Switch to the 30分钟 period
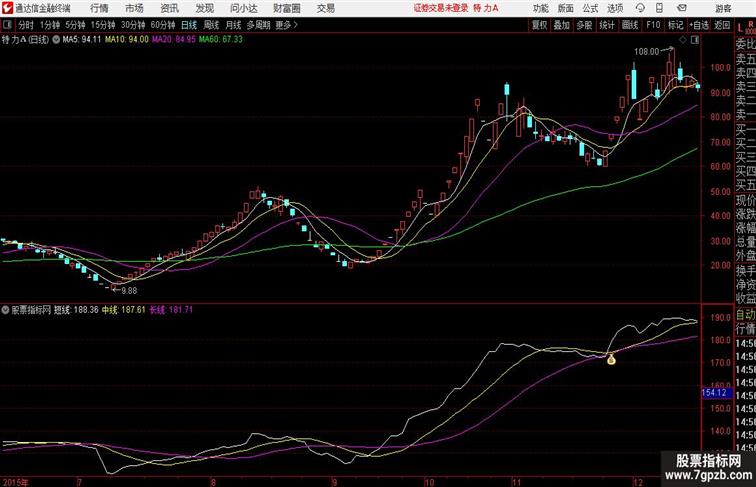This screenshot has width=756, height=487. [133, 25]
